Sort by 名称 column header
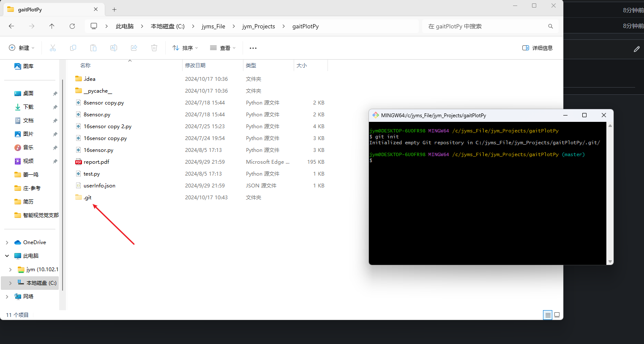 [85, 66]
